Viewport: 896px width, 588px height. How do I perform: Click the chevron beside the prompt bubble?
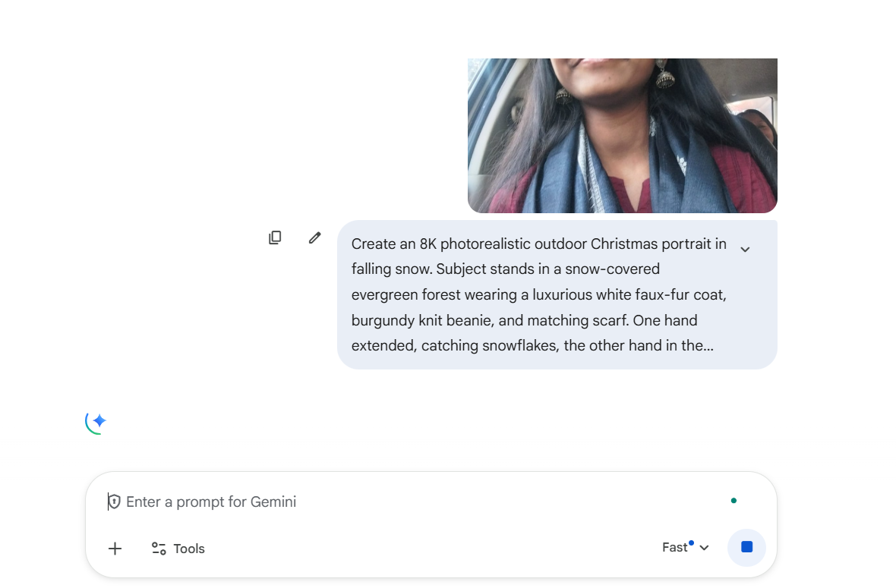tap(745, 249)
